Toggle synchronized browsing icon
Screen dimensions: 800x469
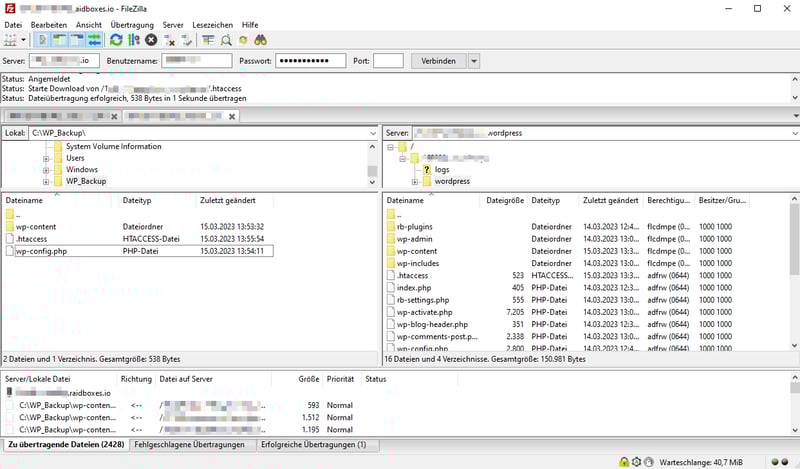click(243, 40)
